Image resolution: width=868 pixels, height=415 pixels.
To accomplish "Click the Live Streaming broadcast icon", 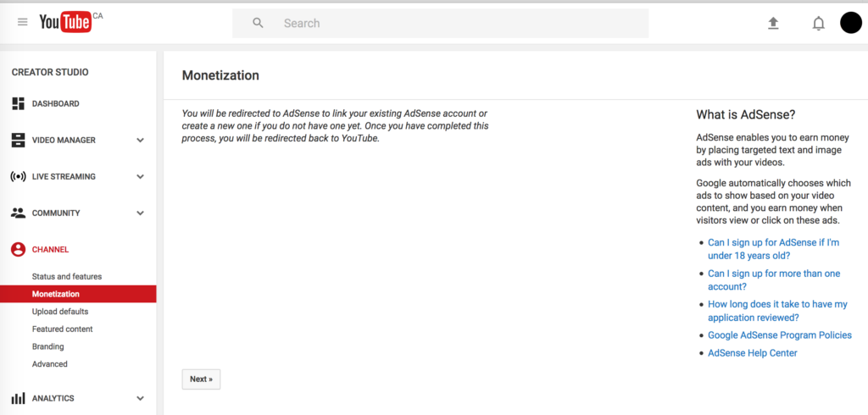I will (19, 176).
